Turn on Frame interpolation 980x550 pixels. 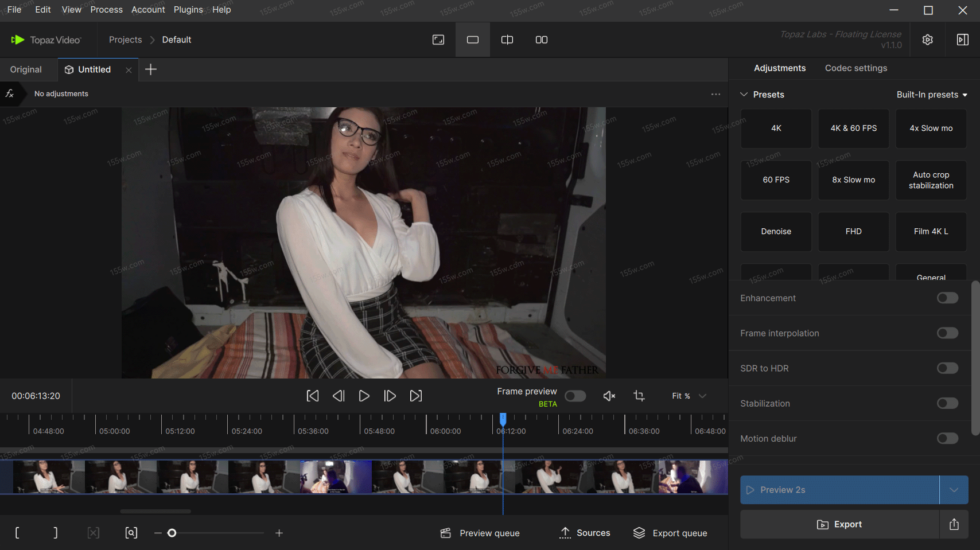[x=947, y=333]
